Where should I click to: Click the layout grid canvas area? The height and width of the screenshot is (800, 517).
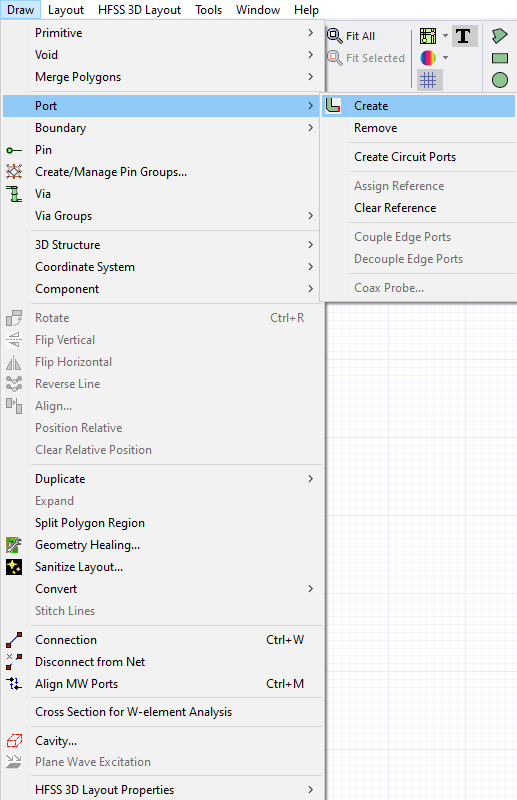pyautogui.click(x=421, y=551)
